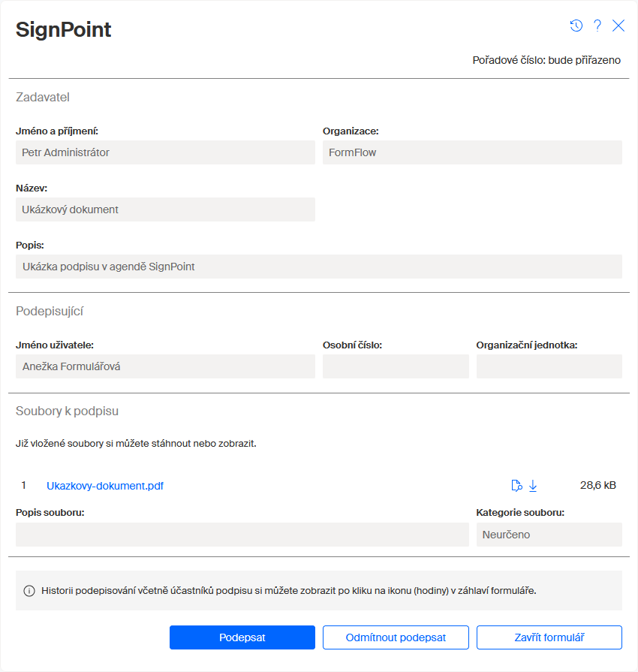The image size is (638, 672).
Task: Preview the Ukazkovy-dokument.pdf file
Action: coord(516,486)
